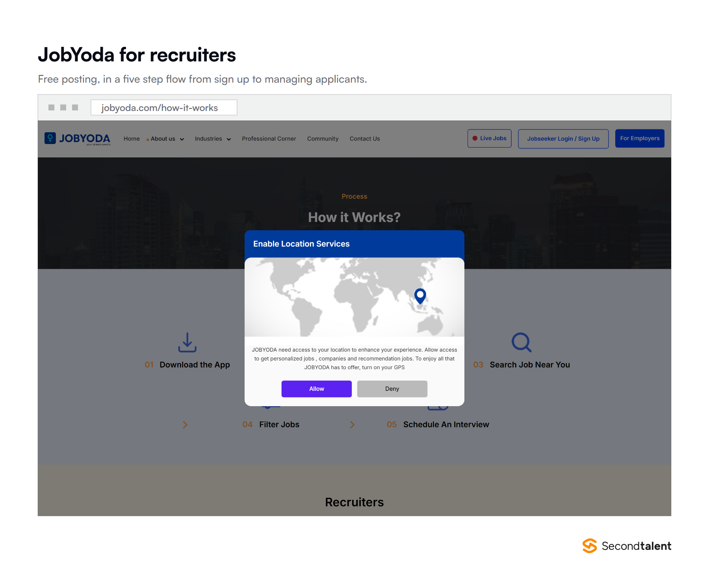Viewport: 709px width, 588px height.
Task: Select Schedule An Interview step text
Action: coord(446,425)
